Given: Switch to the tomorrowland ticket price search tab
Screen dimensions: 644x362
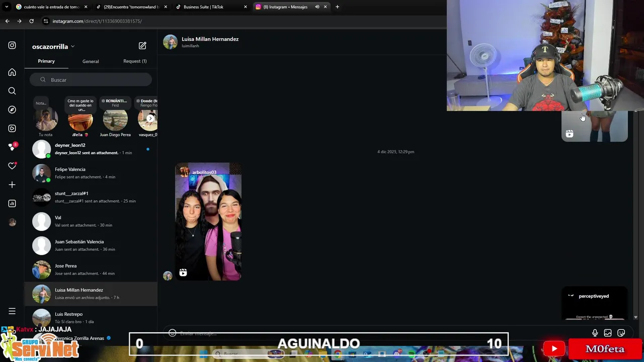Looking at the screenshot, I should click(x=52, y=7).
